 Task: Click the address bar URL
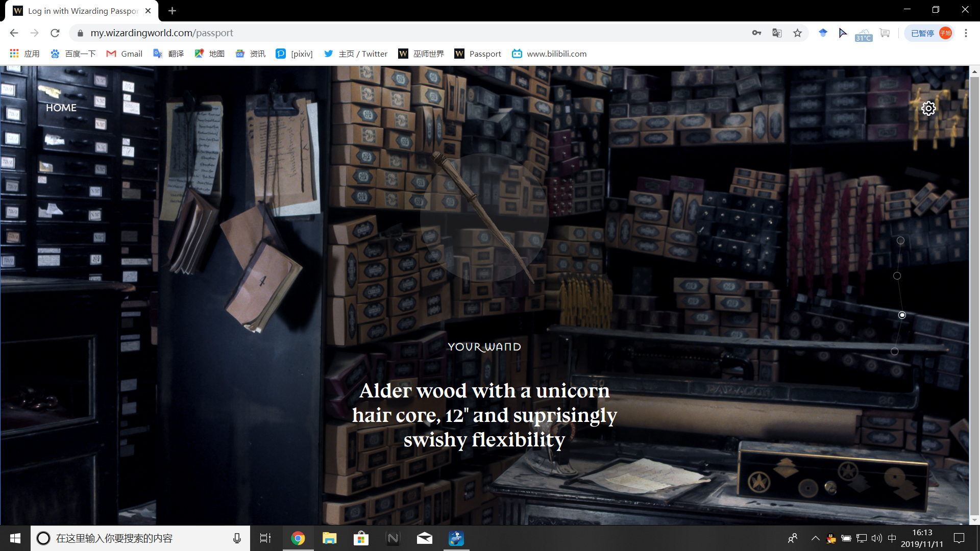pyautogui.click(x=161, y=33)
